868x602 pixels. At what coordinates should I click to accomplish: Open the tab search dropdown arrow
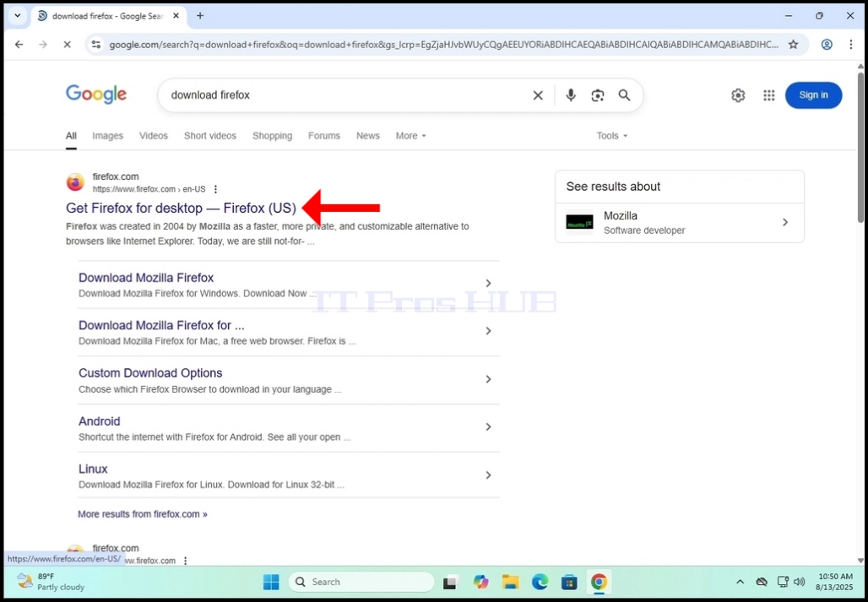pyautogui.click(x=17, y=15)
